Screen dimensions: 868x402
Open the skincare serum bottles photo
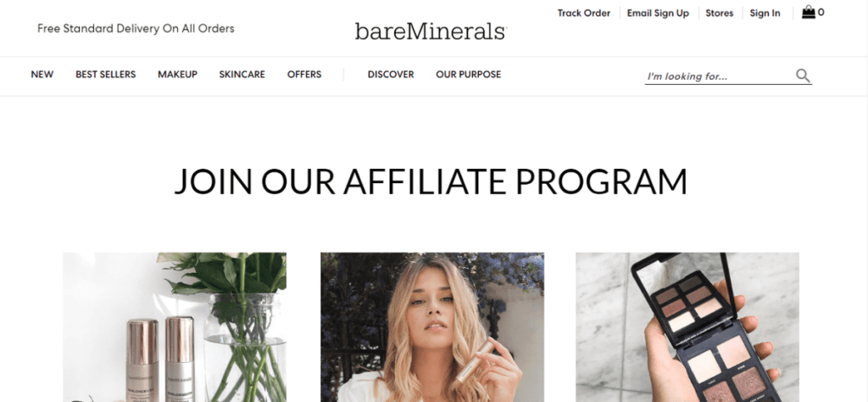(x=175, y=327)
